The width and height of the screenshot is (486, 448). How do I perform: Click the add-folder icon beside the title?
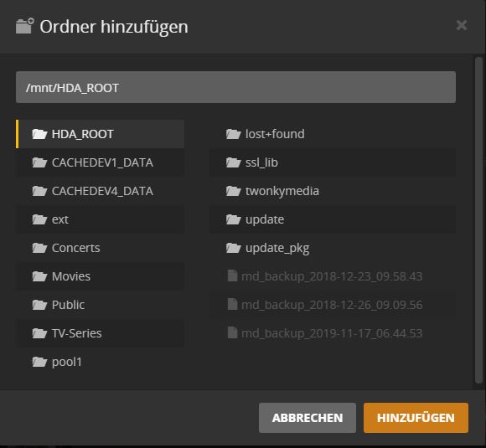pos(25,26)
